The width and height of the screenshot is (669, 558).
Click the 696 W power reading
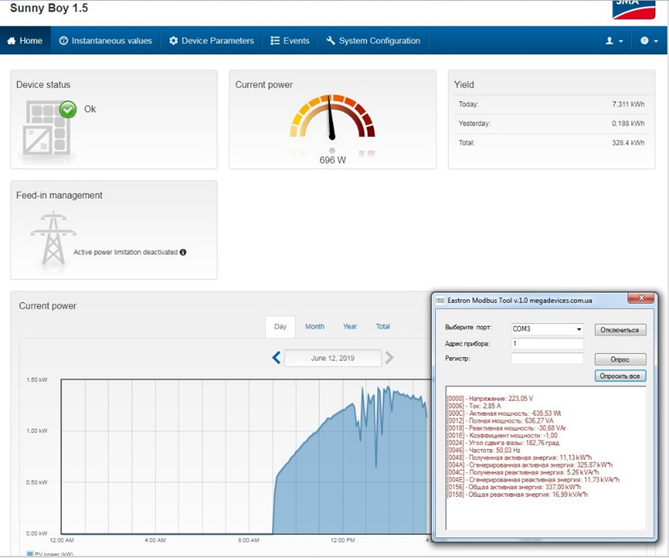(x=333, y=160)
